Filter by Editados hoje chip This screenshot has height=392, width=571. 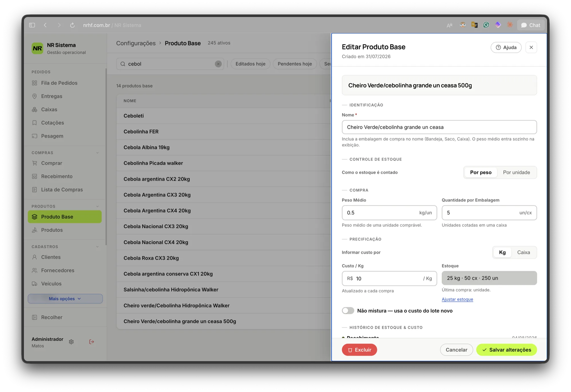tap(250, 64)
